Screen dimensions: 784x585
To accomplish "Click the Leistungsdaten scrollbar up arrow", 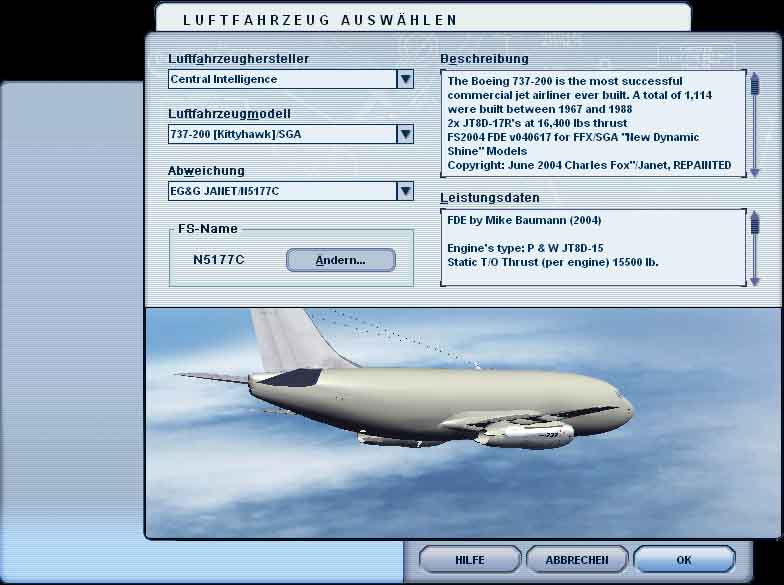I will (x=755, y=216).
